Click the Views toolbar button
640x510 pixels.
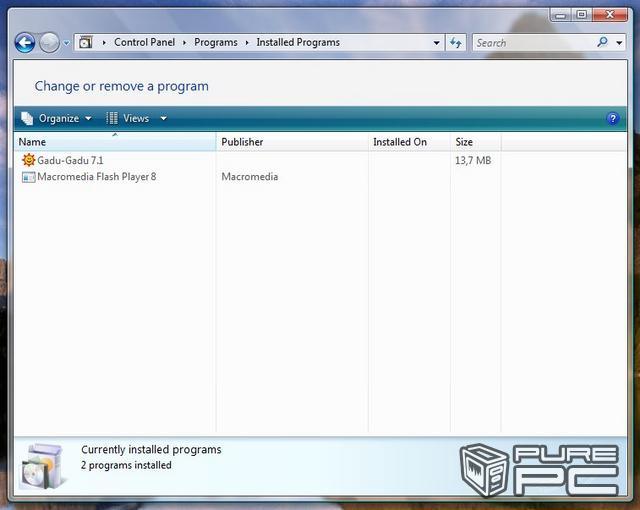128,118
